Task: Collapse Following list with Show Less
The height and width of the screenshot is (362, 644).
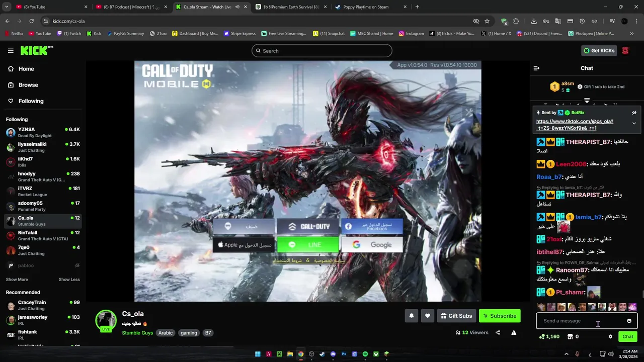Action: 69,280
